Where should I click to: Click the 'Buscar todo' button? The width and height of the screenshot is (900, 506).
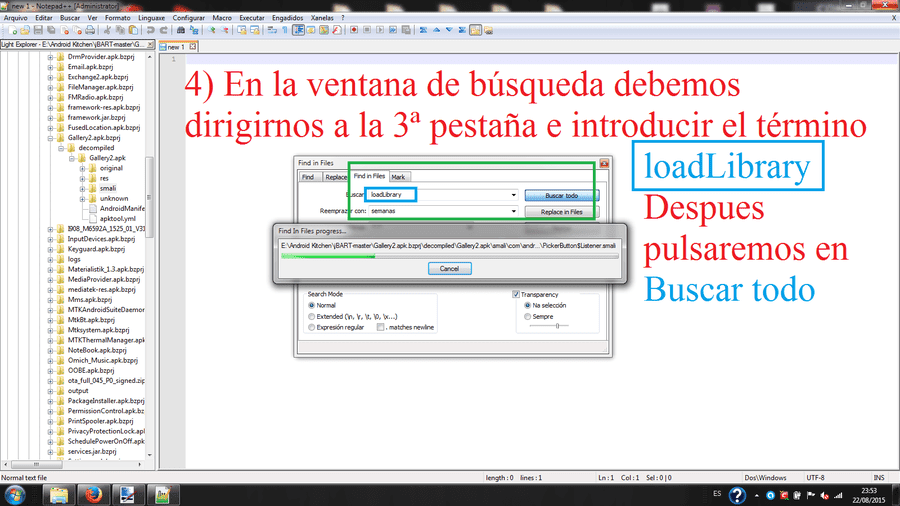pos(561,196)
